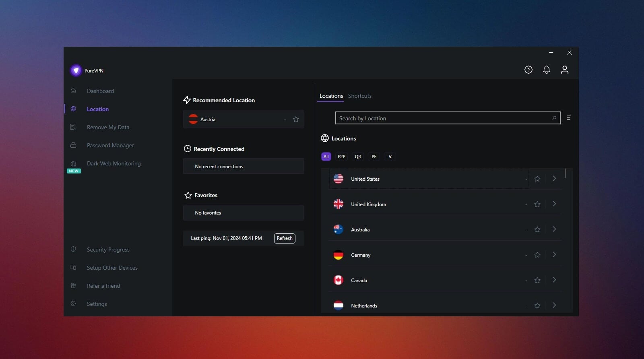The width and height of the screenshot is (644, 359).
Task: Select the All filter chip
Action: (x=326, y=157)
